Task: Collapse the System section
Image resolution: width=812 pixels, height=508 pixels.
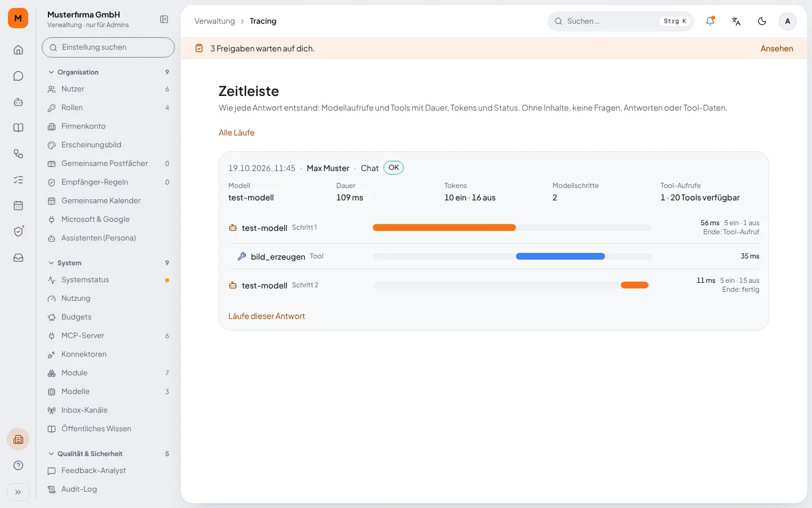Action: [x=108, y=263]
